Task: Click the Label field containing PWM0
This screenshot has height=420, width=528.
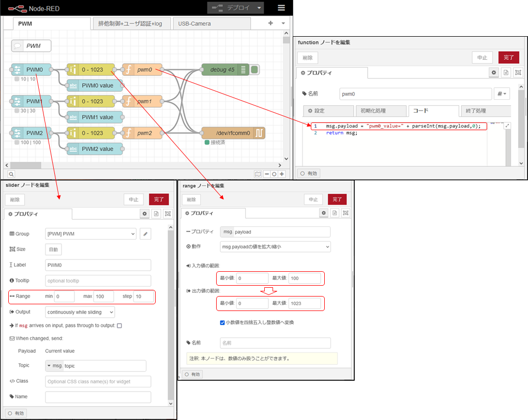Action: [98, 265]
